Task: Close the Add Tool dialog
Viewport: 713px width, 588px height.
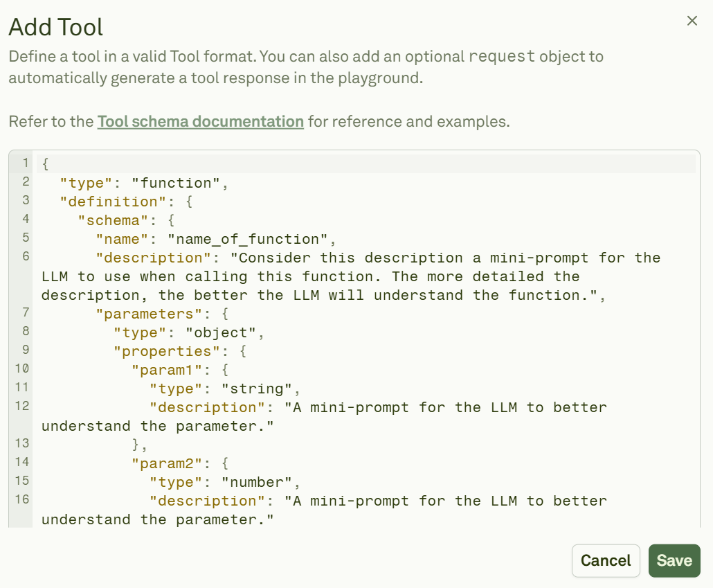Action: coord(692,21)
